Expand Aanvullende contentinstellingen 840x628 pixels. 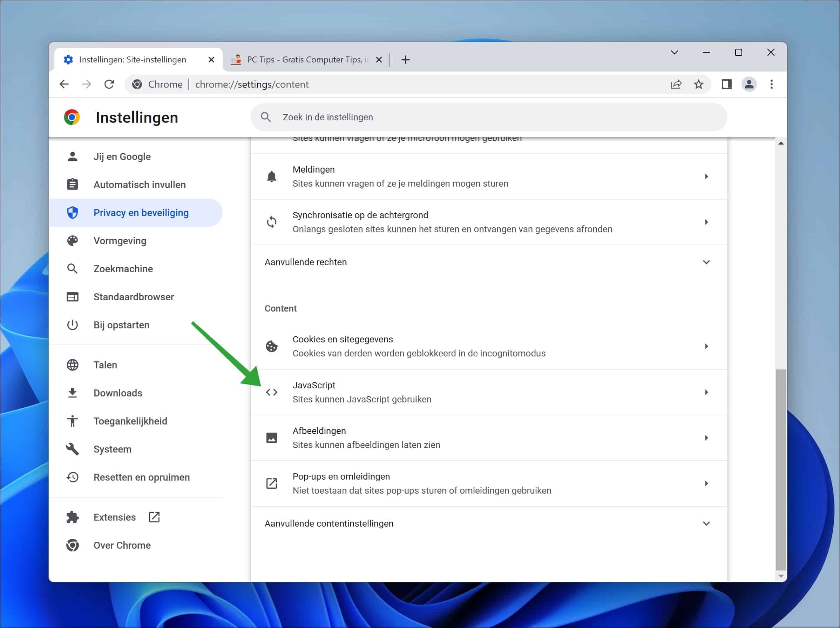point(706,523)
